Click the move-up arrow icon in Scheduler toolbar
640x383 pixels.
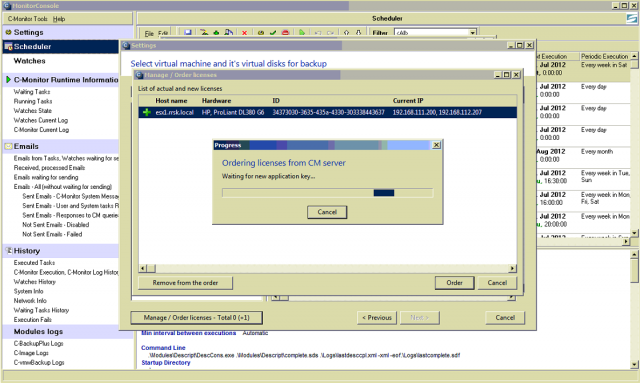click(x=347, y=33)
